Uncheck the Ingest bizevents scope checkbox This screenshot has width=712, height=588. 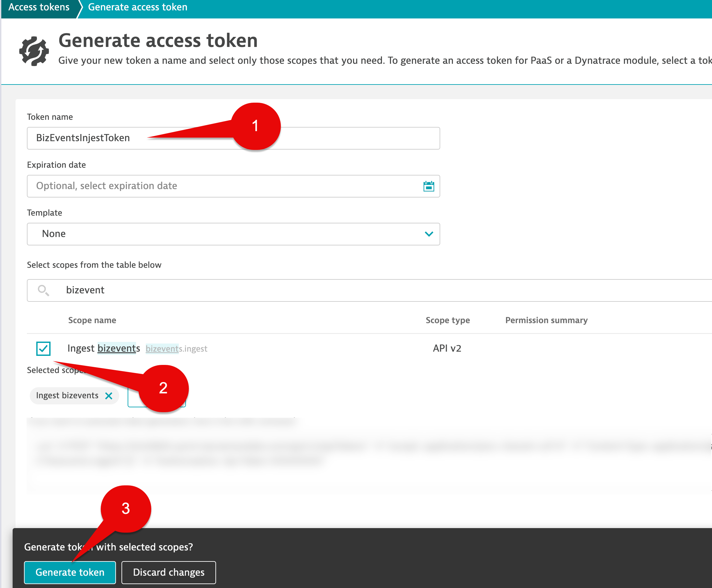43,348
